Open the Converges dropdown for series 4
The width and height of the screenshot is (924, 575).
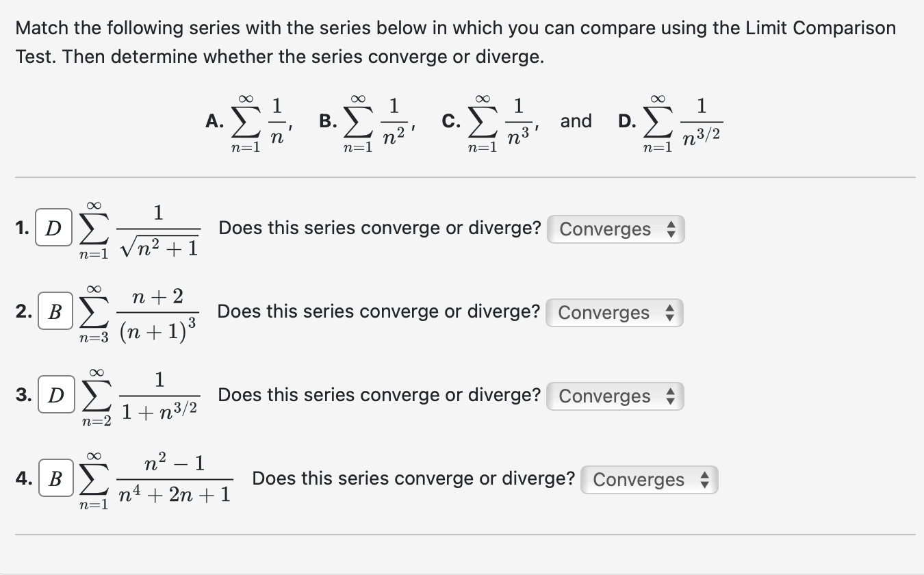(x=648, y=480)
